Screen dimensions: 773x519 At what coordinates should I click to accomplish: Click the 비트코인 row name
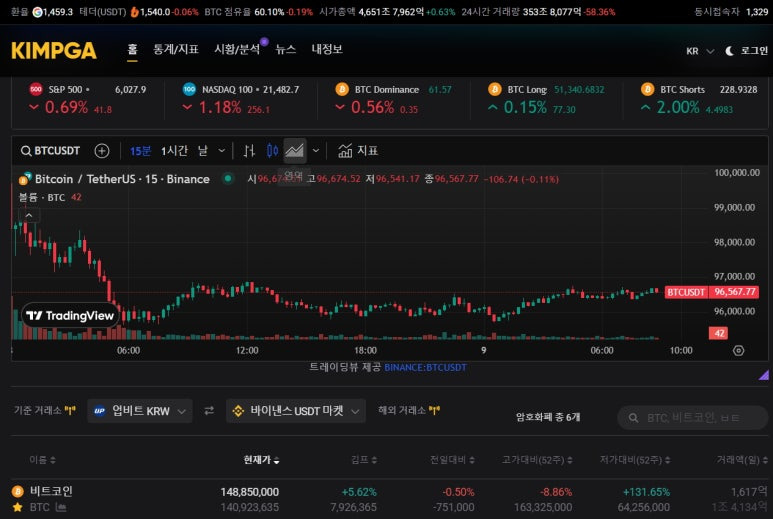pos(51,491)
